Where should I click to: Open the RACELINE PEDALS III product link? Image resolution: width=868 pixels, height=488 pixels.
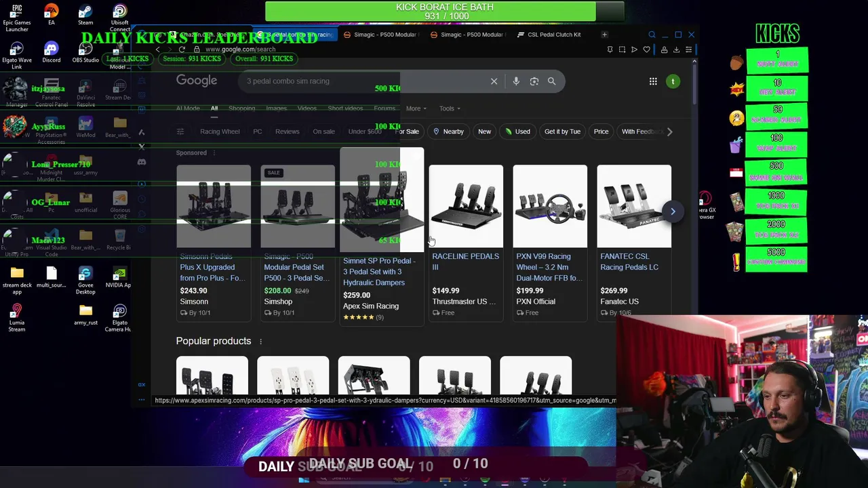click(465, 262)
